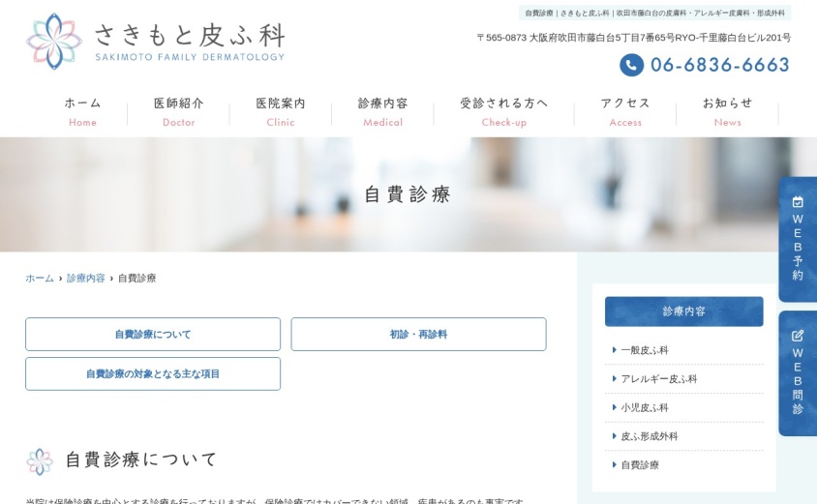Image resolution: width=817 pixels, height=504 pixels.
Task: Open the お知らせ News menu
Action: click(727, 112)
